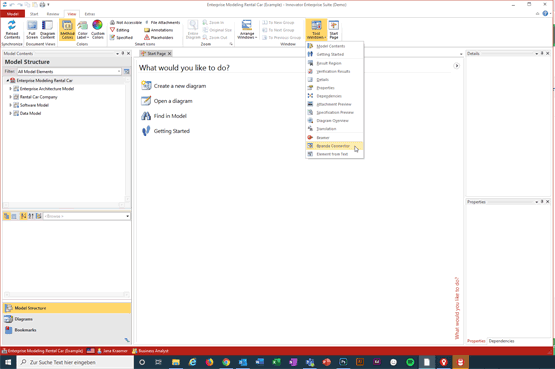Select Details menu entry
The width and height of the screenshot is (555, 369).
click(x=334, y=80)
